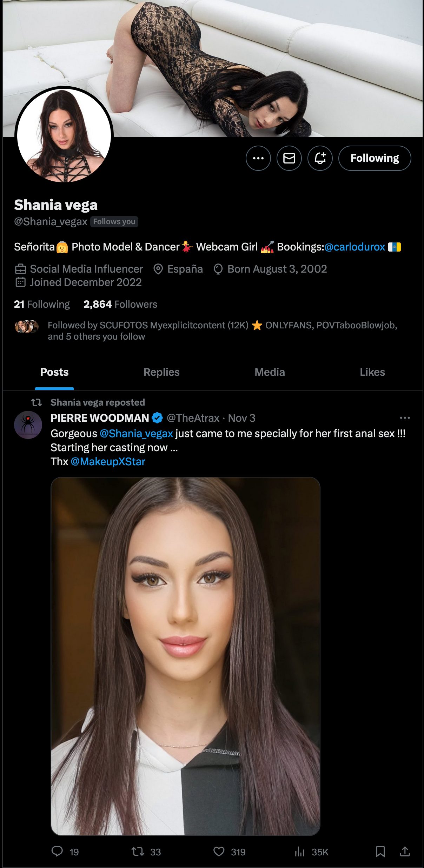This screenshot has height=868, width=424.
Task: Switch to the Media tab
Action: pos(270,372)
